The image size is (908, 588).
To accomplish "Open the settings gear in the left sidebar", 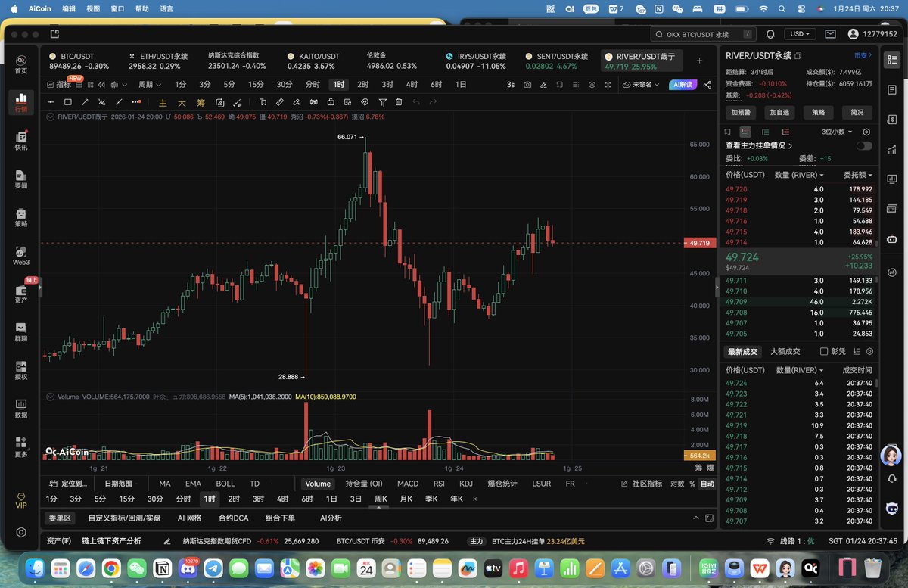I will pos(21,533).
